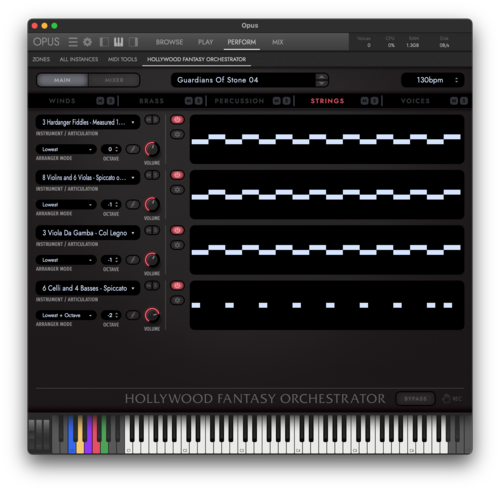Select the next preset with the down arrow
This screenshot has width=500, height=491.
point(321,83)
